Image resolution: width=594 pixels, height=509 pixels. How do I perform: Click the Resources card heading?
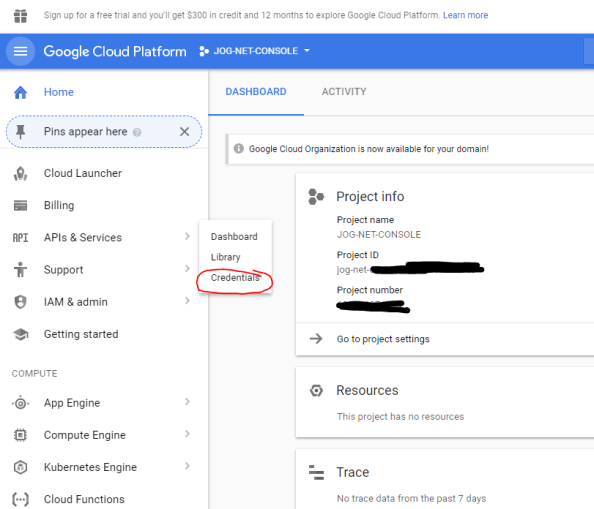(x=367, y=390)
